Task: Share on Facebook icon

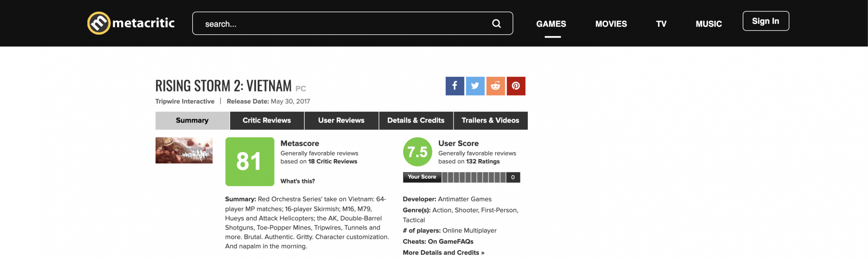Action: pos(455,86)
